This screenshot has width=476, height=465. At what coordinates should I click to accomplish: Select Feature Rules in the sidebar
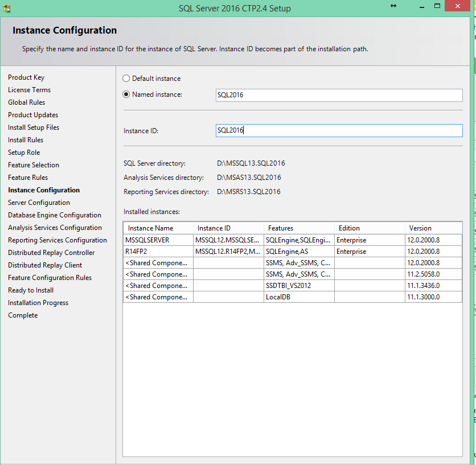(x=28, y=177)
